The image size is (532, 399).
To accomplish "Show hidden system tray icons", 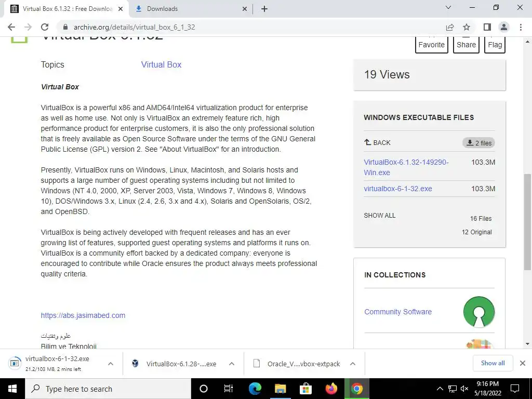I will tap(440, 389).
